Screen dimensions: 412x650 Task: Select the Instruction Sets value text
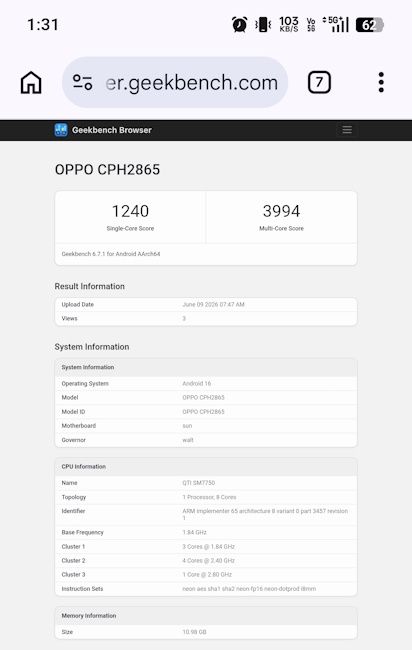tap(249, 589)
